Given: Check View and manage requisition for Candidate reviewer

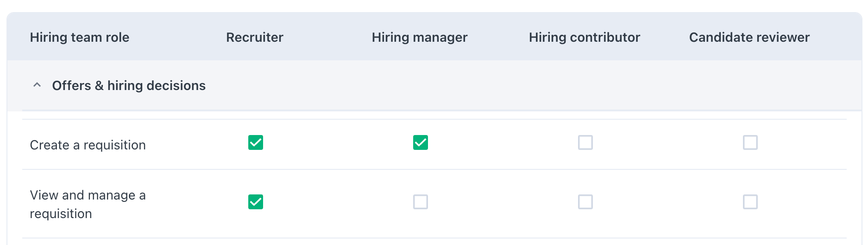Looking at the screenshot, I should pyautogui.click(x=750, y=202).
